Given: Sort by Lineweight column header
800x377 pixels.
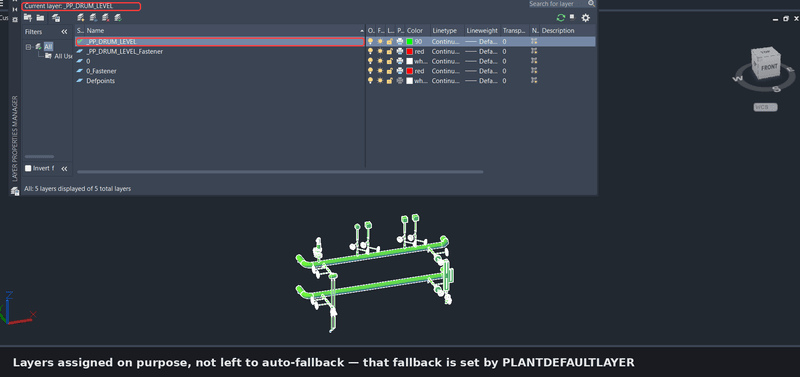Looking at the screenshot, I should tap(482, 31).
